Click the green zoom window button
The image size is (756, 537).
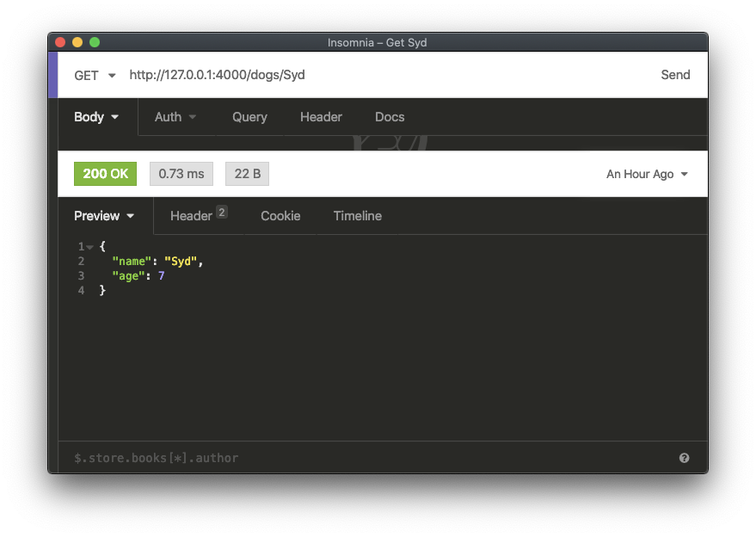(x=95, y=42)
